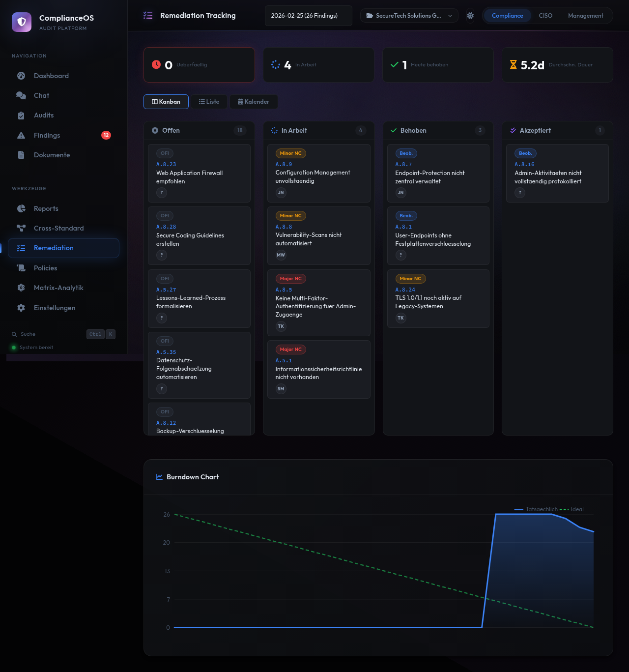
Task: Open Reports via pie chart icon
Action: coord(21,208)
